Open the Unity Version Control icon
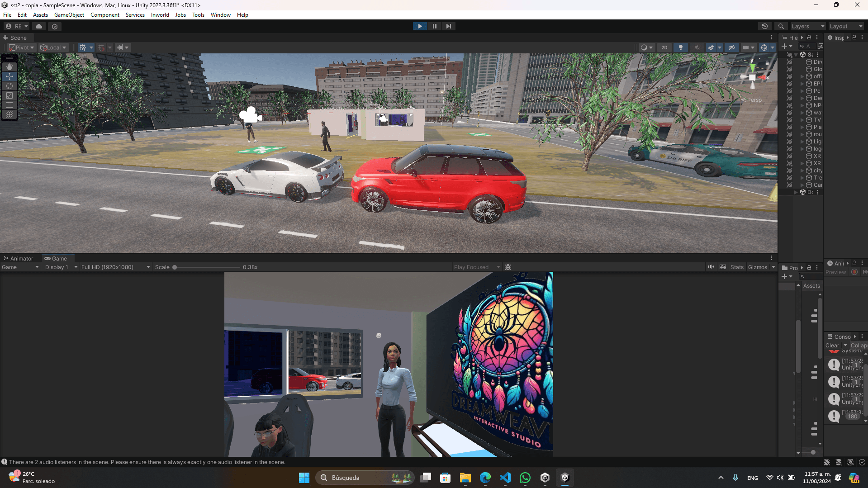The image size is (868, 488). pyautogui.click(x=55, y=26)
